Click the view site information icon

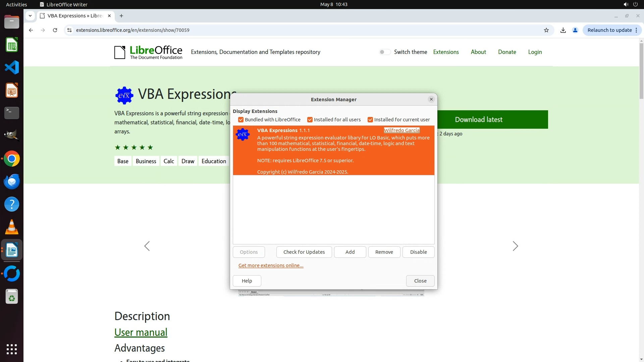point(69,30)
